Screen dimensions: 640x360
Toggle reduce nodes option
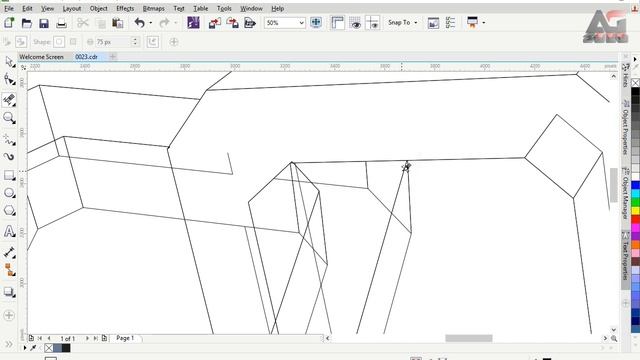(x=153, y=42)
